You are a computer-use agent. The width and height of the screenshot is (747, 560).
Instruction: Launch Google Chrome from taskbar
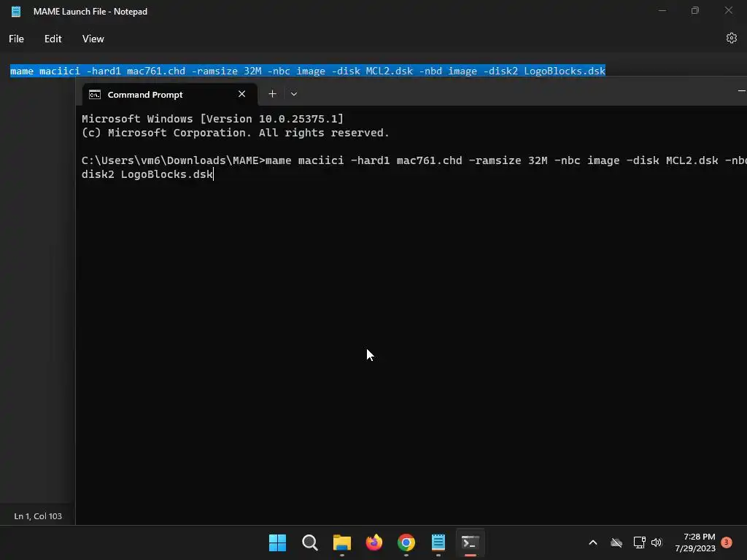point(406,542)
